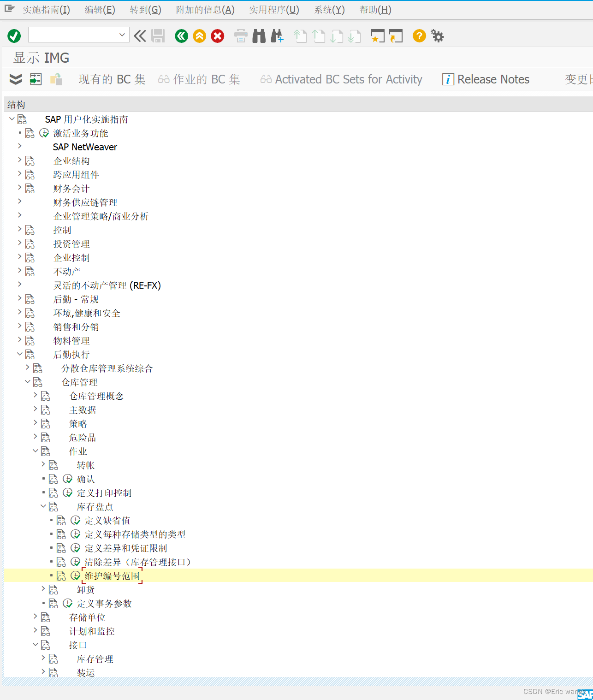Open the 附加的信息(A) menu

point(205,10)
